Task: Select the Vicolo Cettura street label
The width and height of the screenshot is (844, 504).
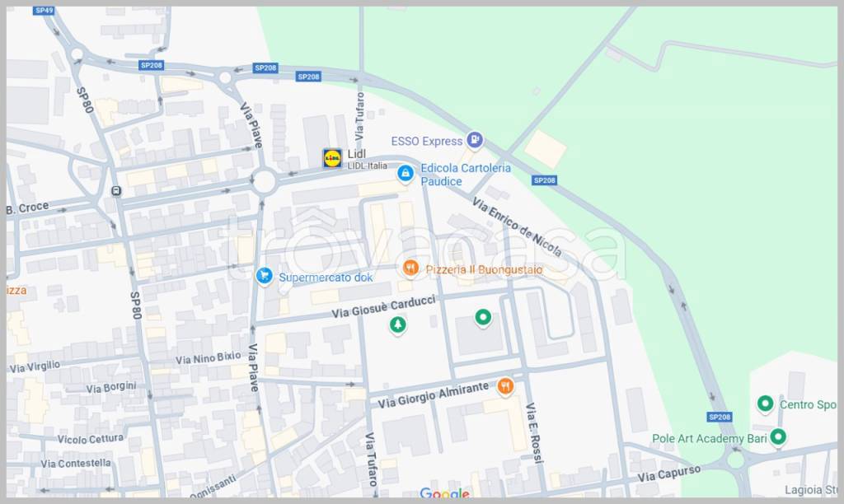Action: pyautogui.click(x=91, y=440)
